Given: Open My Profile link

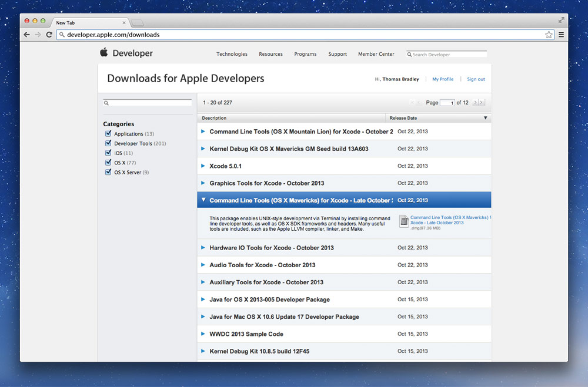Looking at the screenshot, I should 443,79.
